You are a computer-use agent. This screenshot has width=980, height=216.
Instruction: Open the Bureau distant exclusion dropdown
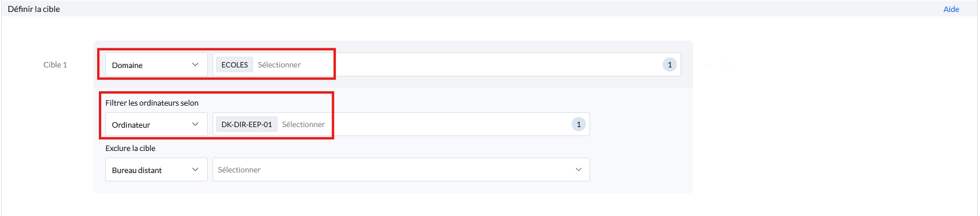tap(157, 169)
